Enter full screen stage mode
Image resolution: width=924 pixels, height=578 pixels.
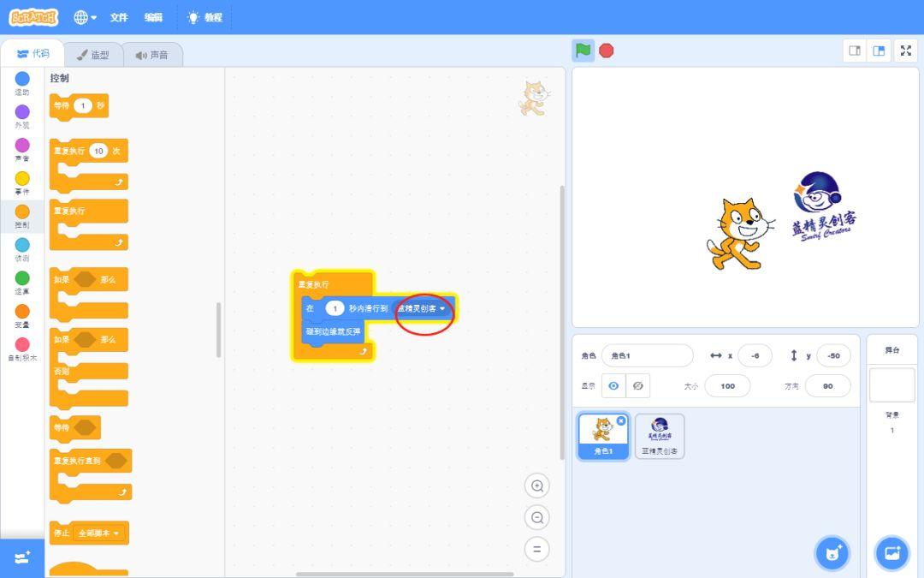[906, 51]
